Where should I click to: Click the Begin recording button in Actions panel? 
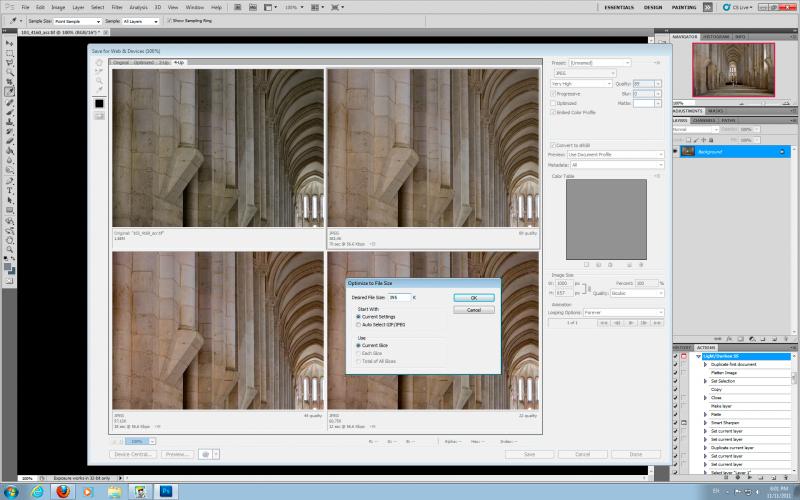(738, 478)
